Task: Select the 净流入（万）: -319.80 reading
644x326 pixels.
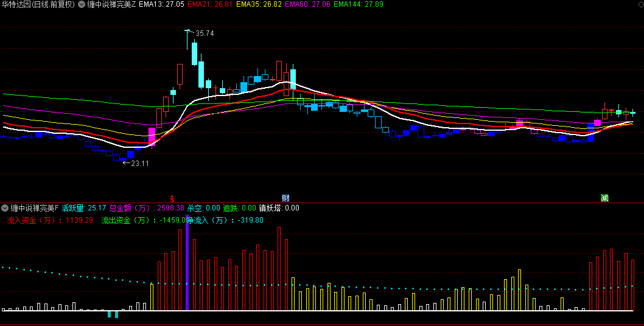Action: click(226, 220)
